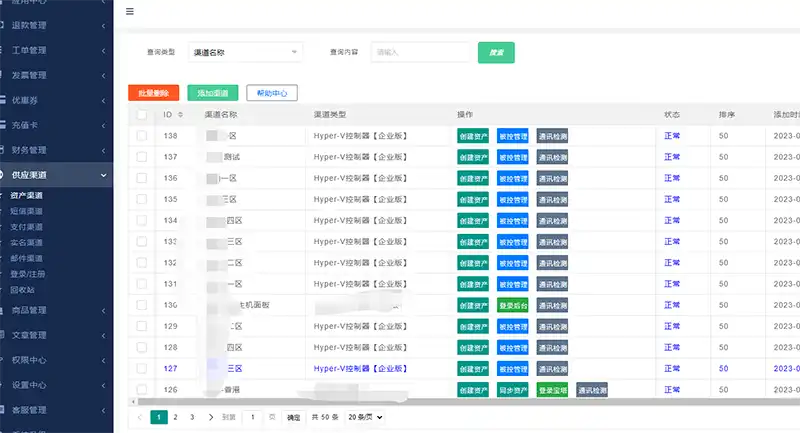Click 通讯检测 button in row 126

pos(592,390)
